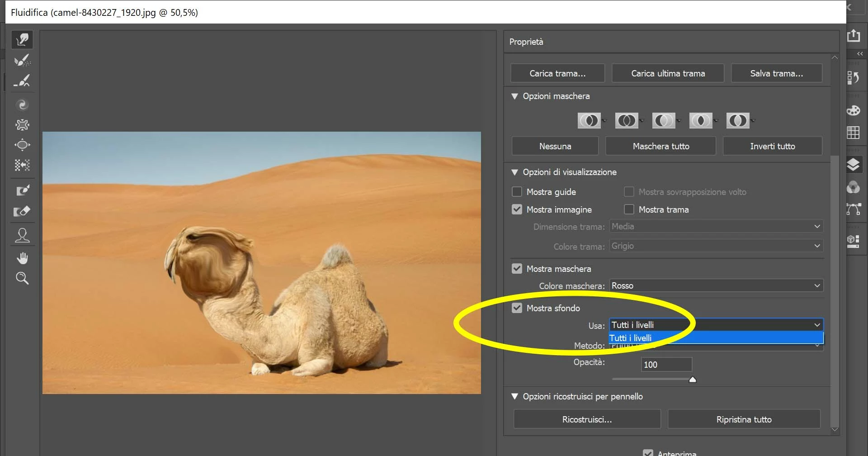Image resolution: width=868 pixels, height=456 pixels.
Task: Click the Carica trama... button
Action: (x=557, y=73)
